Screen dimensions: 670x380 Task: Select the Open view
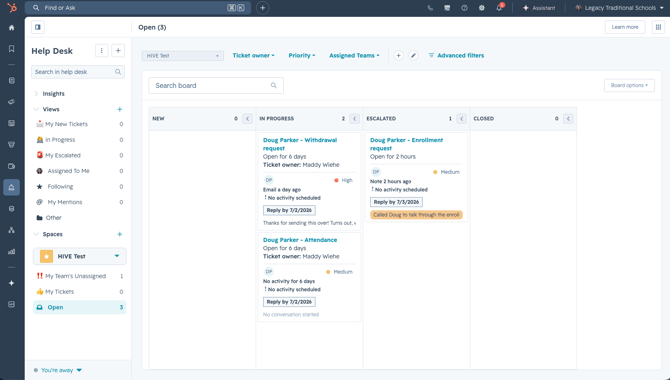(79, 307)
